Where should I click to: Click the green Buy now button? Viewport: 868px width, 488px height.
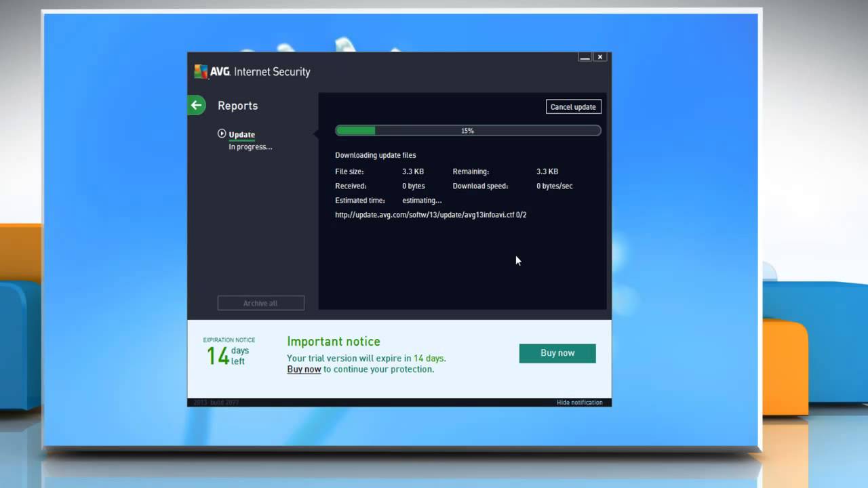pyautogui.click(x=557, y=353)
